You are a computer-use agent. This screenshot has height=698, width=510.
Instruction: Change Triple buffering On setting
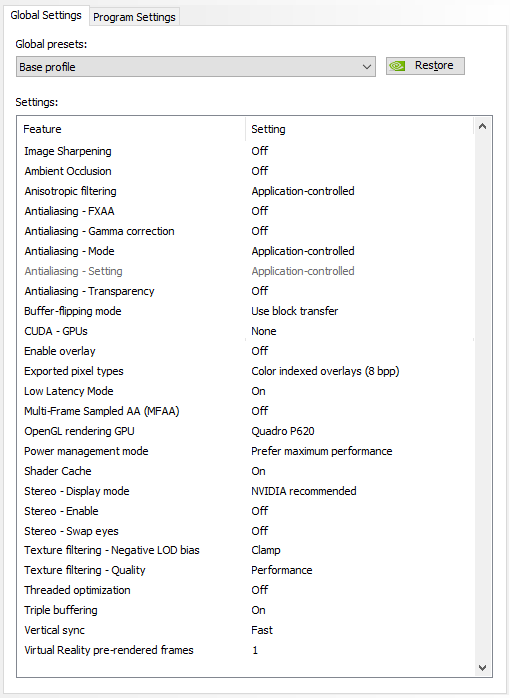point(258,610)
